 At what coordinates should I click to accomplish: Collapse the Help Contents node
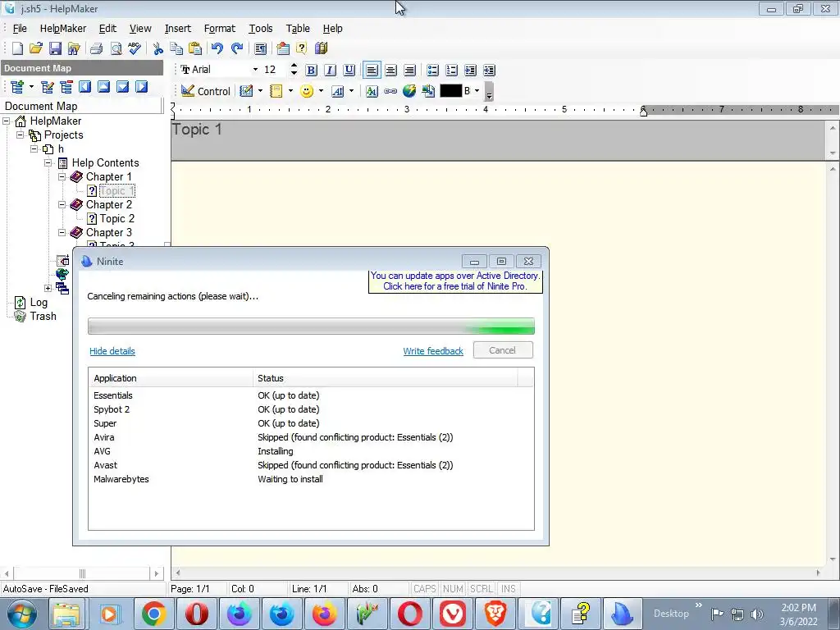[48, 162]
